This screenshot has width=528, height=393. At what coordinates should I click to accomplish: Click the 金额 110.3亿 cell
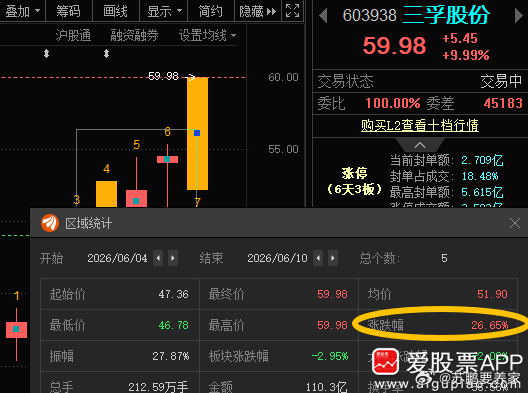click(279, 383)
